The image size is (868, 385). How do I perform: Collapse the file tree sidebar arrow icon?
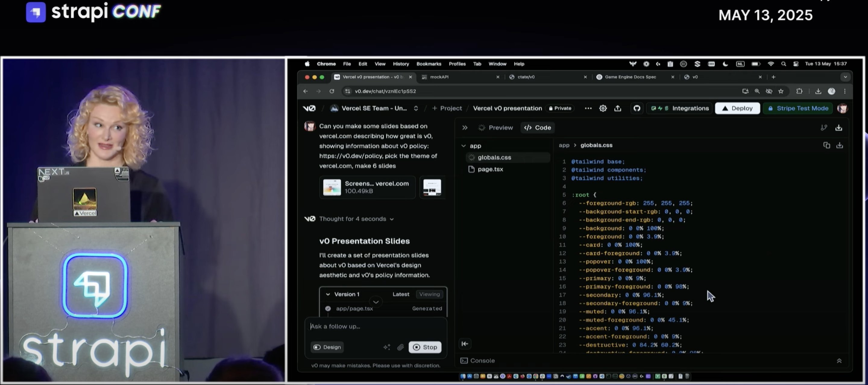click(x=465, y=343)
